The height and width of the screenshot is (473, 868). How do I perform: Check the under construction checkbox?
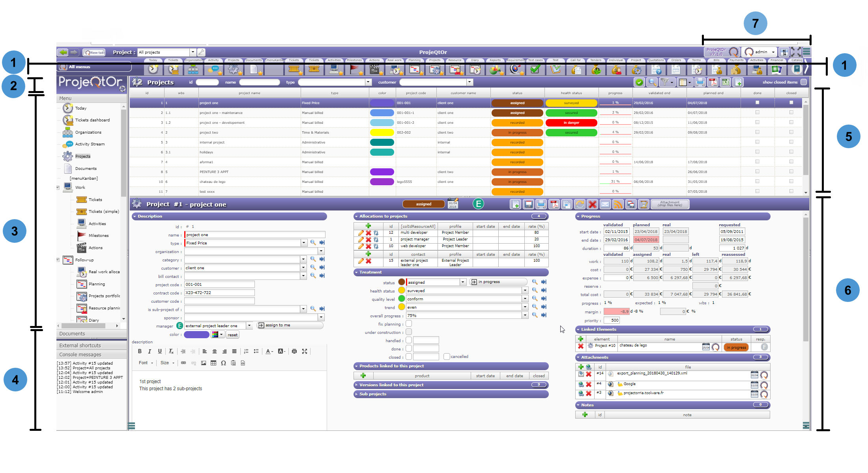(409, 332)
